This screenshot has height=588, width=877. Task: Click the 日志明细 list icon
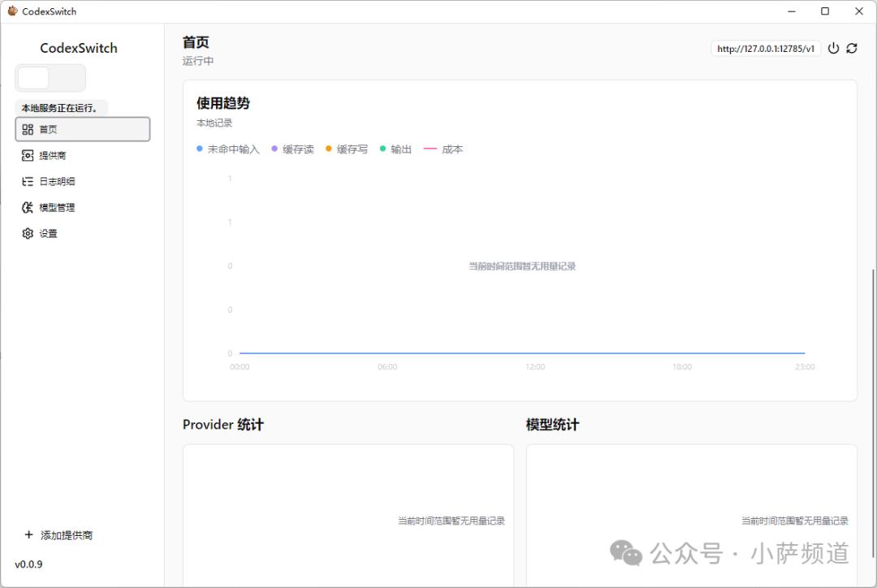tap(28, 181)
